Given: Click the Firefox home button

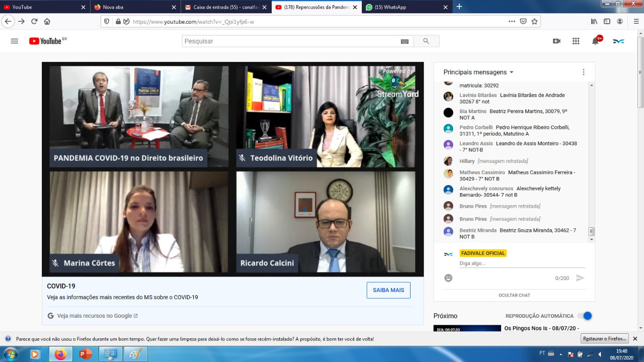Looking at the screenshot, I should coord(47,22).
